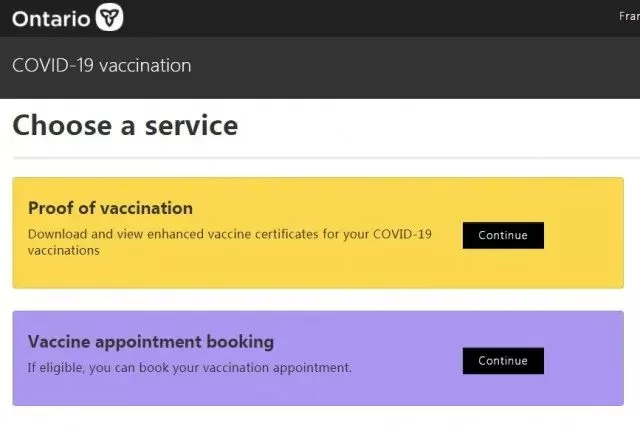640x431 pixels.
Task: Continue to Proof of vaccination
Action: [503, 235]
